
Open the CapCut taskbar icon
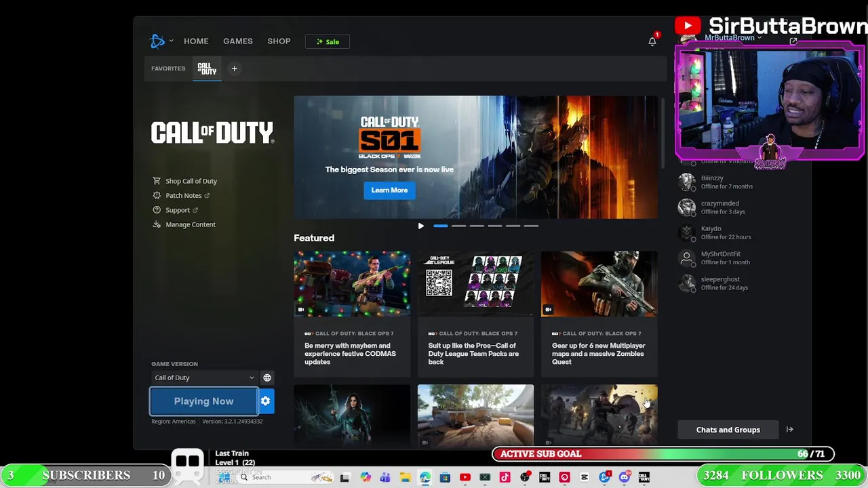coord(584,477)
